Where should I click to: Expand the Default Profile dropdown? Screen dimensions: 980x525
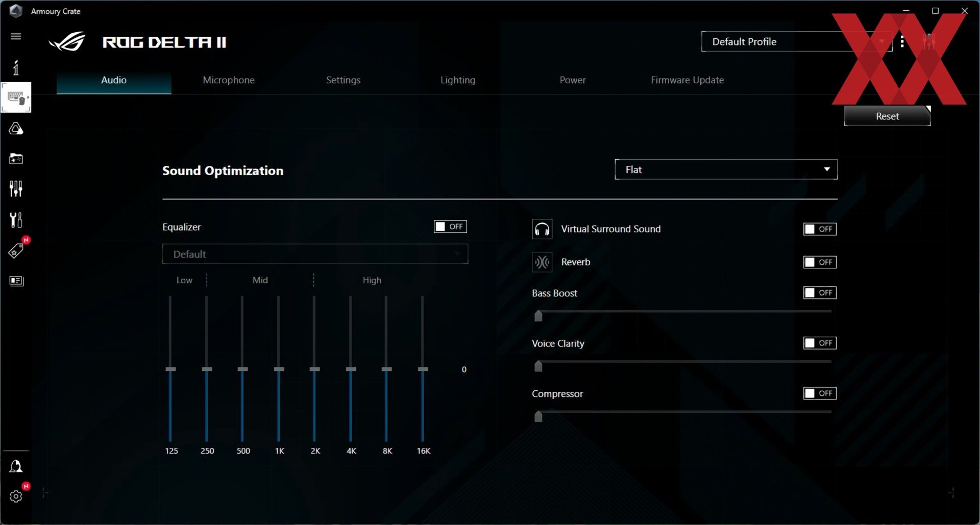click(x=796, y=42)
